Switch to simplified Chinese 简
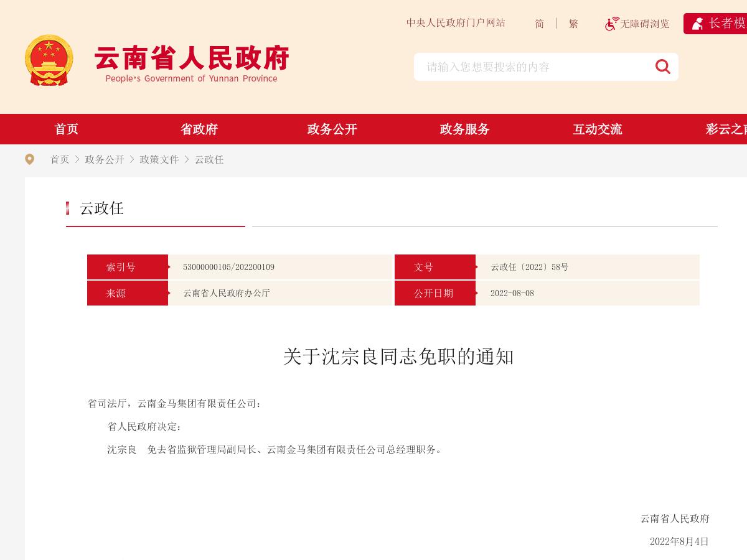The height and width of the screenshot is (560, 747). (539, 24)
